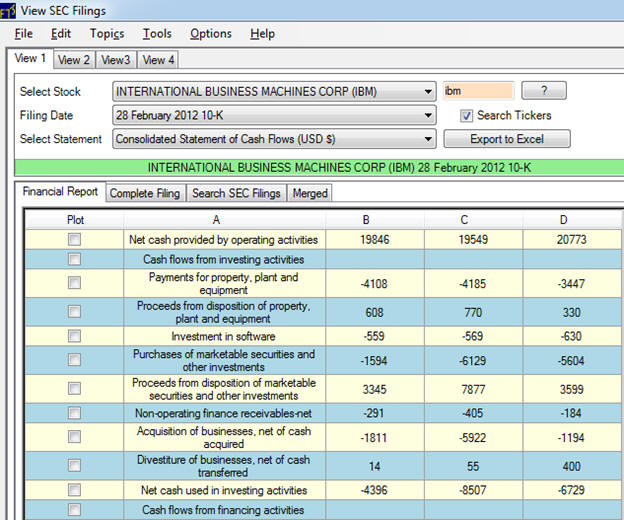Select the cell with value 7877
The image size is (624, 520).
[x=473, y=389]
